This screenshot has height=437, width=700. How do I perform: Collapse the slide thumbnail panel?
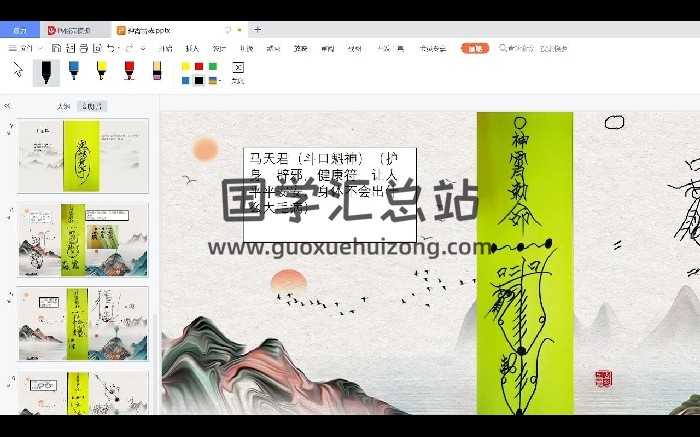click(x=7, y=105)
